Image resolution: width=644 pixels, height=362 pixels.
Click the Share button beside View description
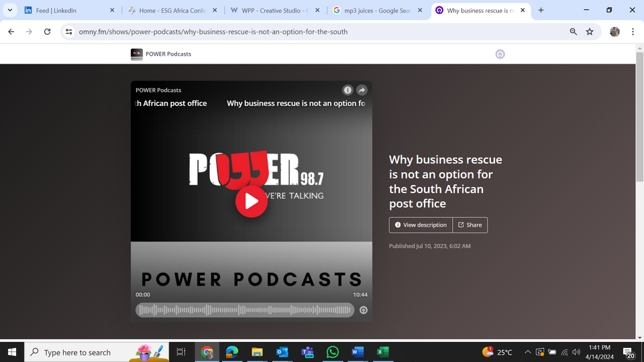(x=470, y=225)
